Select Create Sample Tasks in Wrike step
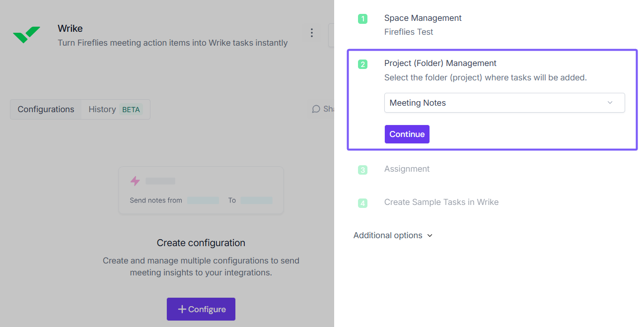The width and height of the screenshot is (644, 327). (441, 202)
